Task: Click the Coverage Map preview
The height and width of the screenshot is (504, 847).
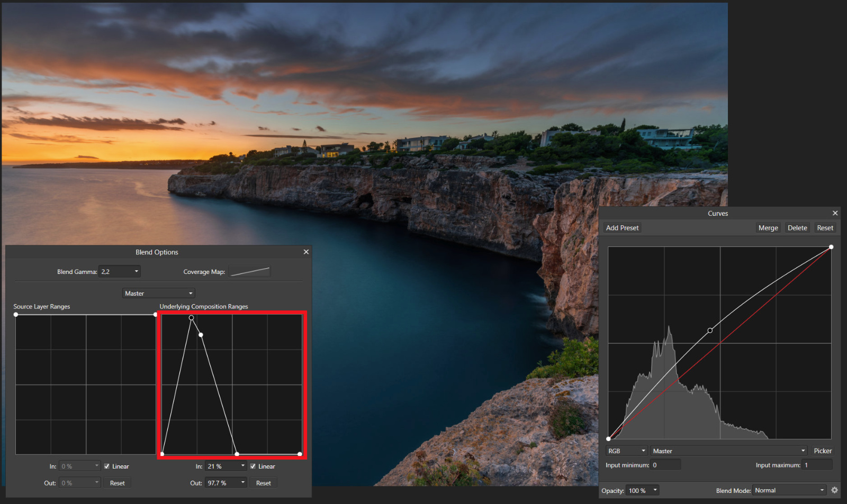Action: tap(250, 271)
